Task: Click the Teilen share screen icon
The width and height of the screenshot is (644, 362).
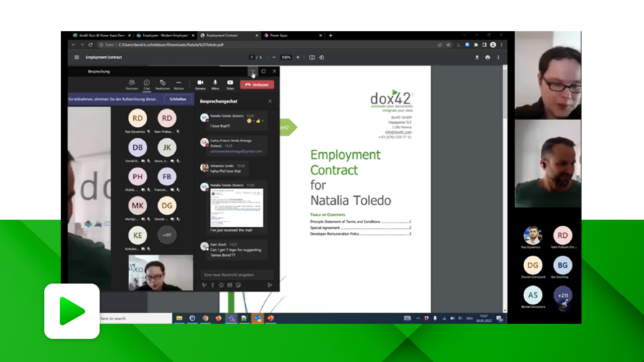Action: pos(230,84)
